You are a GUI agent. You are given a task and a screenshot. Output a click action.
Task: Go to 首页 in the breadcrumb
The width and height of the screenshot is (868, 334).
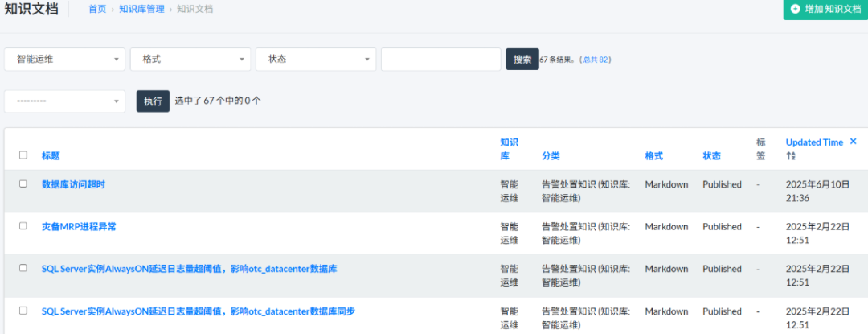tap(96, 9)
